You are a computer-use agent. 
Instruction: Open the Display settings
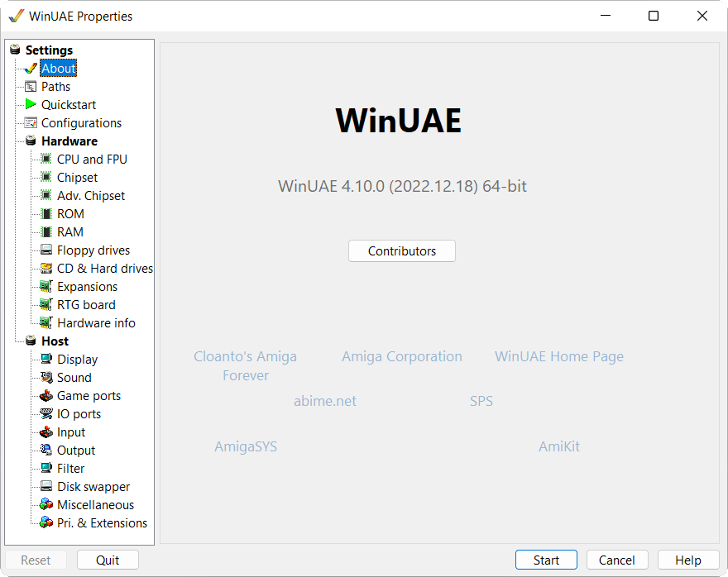pos(77,360)
